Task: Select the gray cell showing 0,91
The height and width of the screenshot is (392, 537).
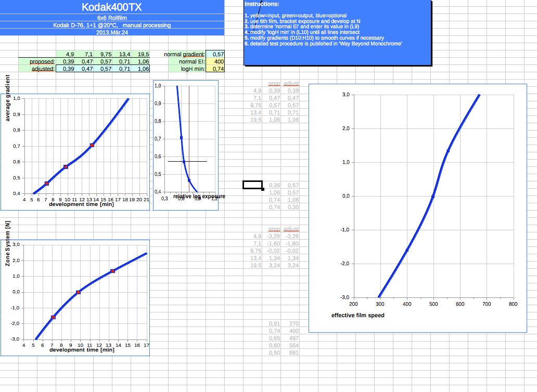Action: point(272,323)
